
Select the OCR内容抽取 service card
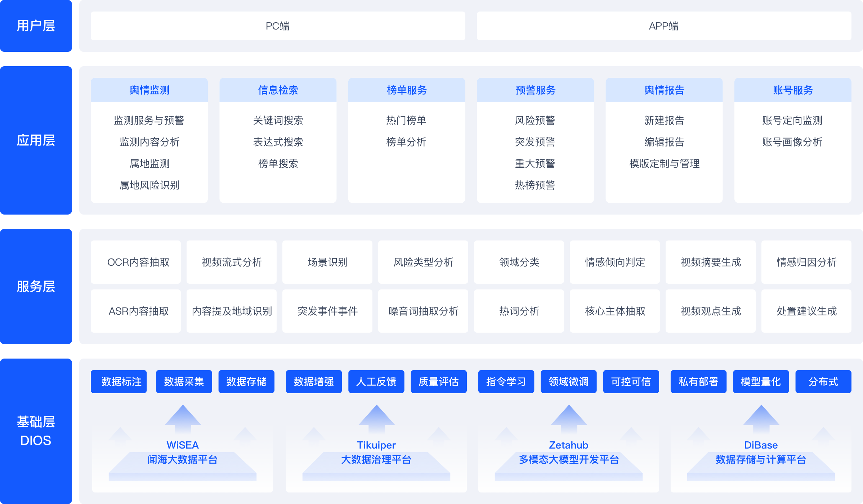coord(136,262)
